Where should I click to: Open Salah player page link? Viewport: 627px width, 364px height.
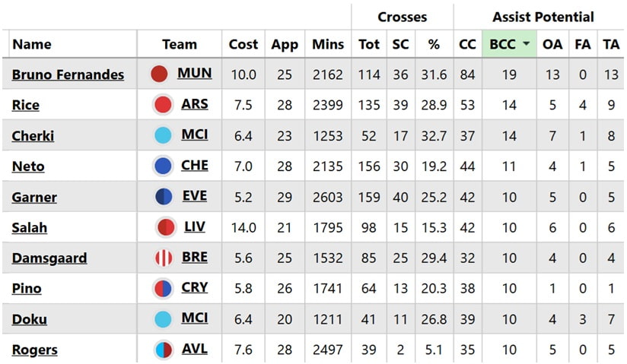[x=30, y=227]
